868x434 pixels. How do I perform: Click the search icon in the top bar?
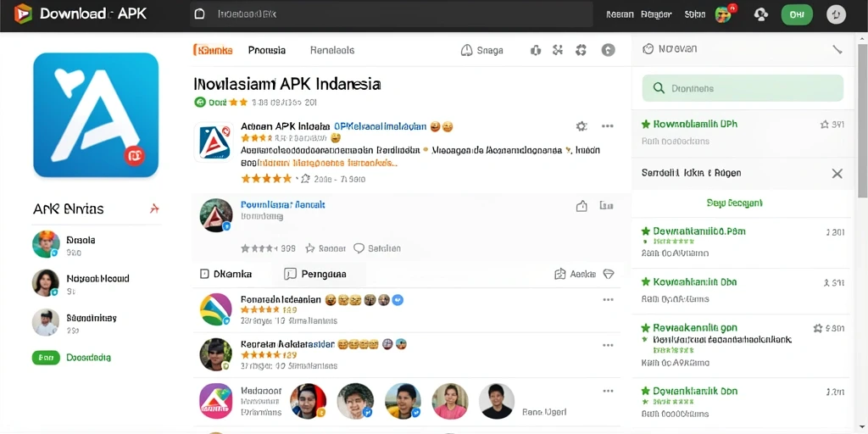pos(200,14)
